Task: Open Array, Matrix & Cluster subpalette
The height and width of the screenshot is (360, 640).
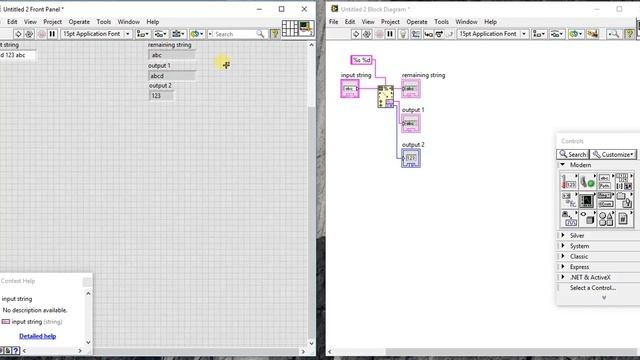Action: click(623, 181)
